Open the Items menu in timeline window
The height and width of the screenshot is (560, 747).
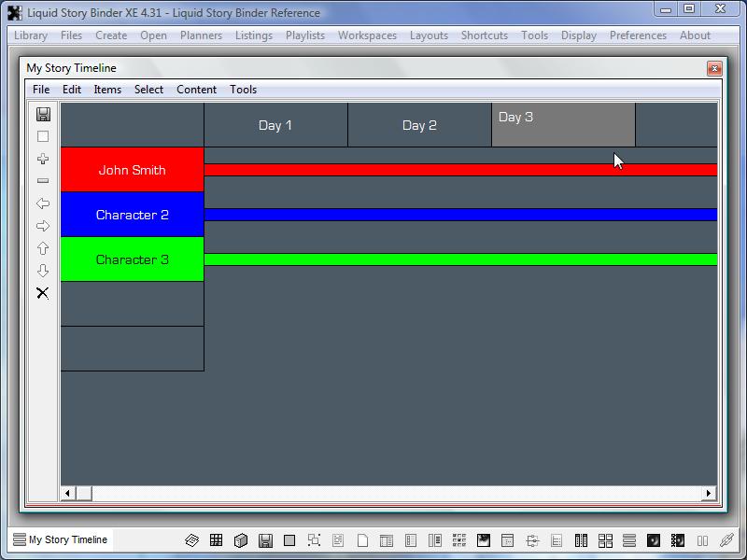107,90
